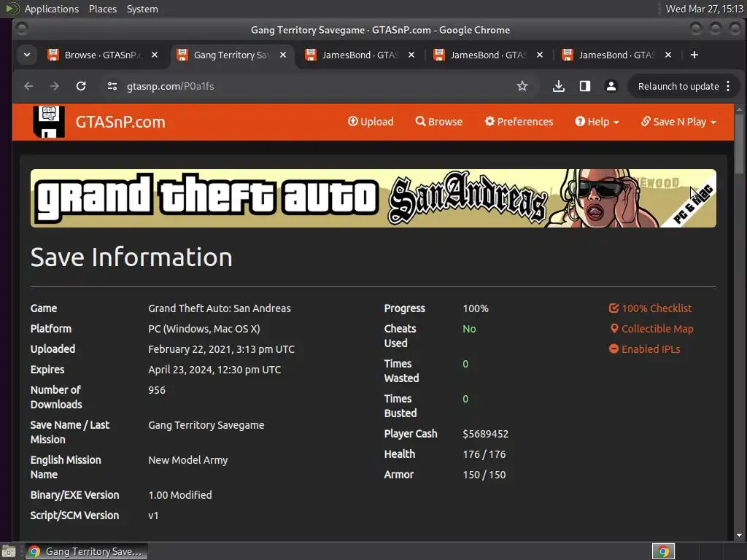Select the Game value Grand Theft Auto: San Andreas
Viewport: 747px width, 560px height.
pyautogui.click(x=219, y=308)
